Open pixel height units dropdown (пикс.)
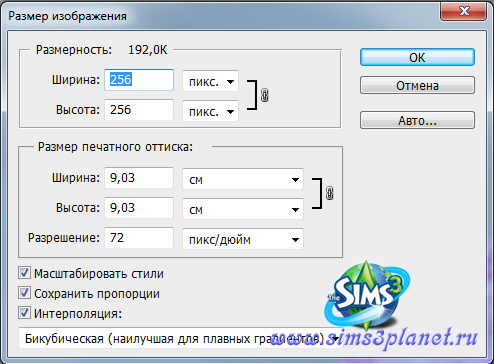Image resolution: width=494 pixels, height=364 pixels. (x=211, y=111)
